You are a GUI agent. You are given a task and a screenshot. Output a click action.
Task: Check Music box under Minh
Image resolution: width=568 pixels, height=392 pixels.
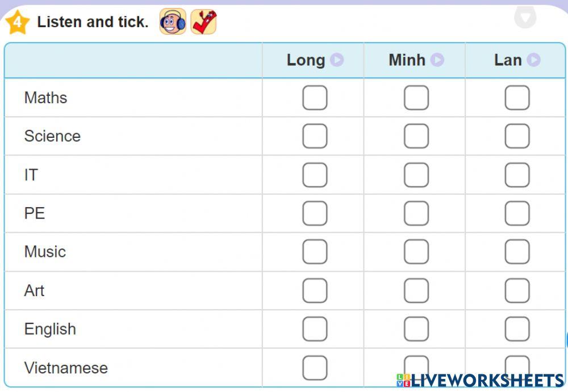coord(416,252)
